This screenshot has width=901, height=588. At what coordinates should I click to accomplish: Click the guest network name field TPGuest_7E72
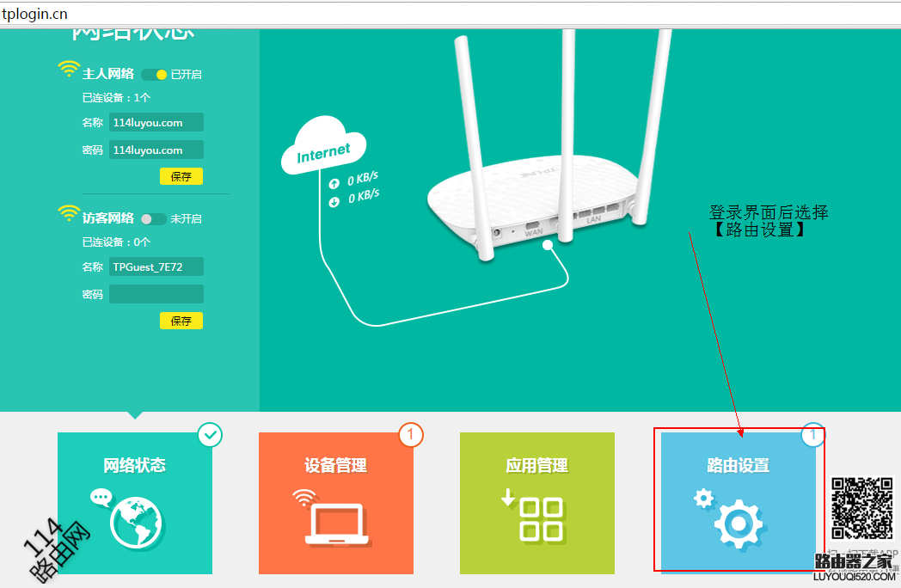156,266
